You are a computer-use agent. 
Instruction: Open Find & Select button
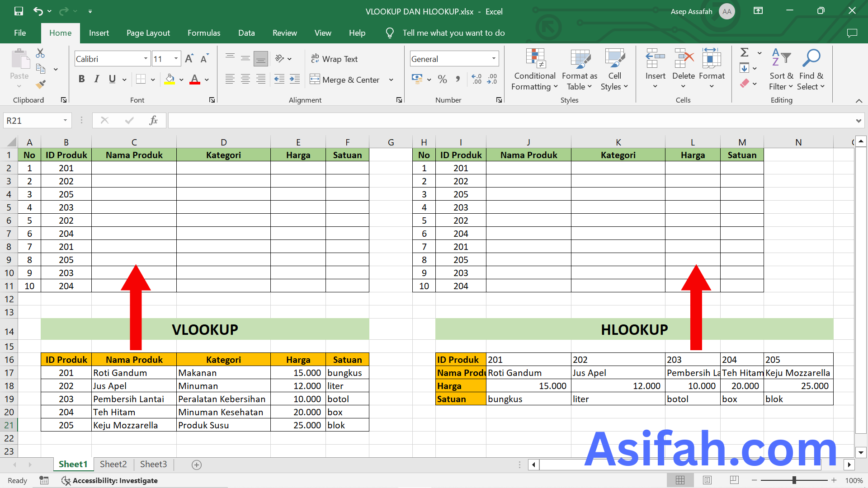coord(811,70)
